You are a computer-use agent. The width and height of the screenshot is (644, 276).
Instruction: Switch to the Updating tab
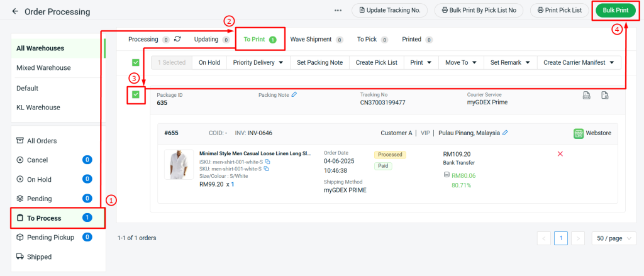(211, 40)
